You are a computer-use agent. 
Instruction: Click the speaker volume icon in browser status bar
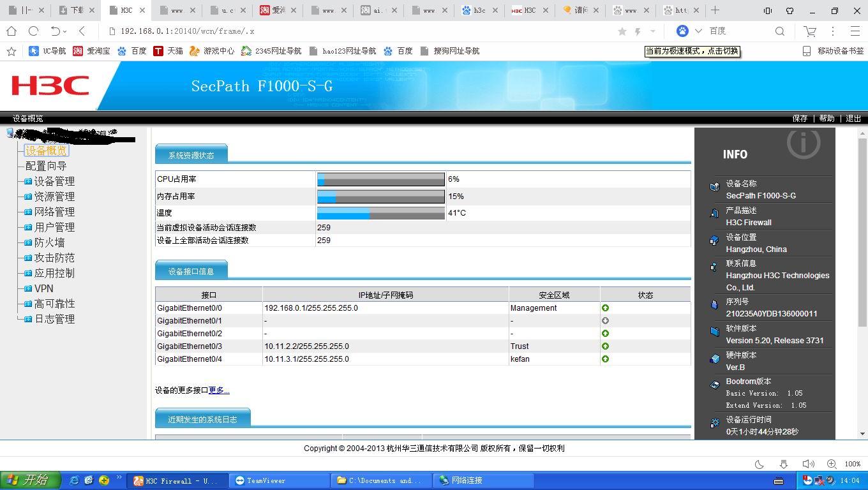[808, 464]
